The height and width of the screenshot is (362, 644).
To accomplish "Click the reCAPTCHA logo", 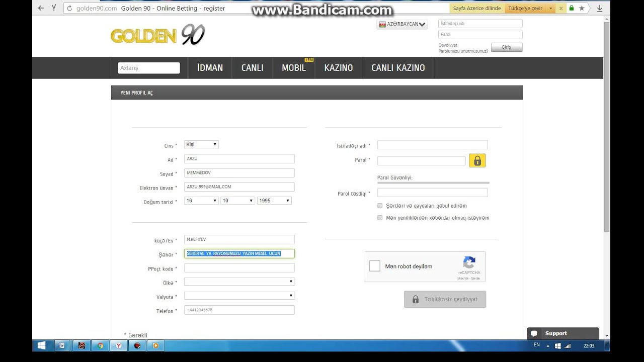I will pyautogui.click(x=469, y=262).
